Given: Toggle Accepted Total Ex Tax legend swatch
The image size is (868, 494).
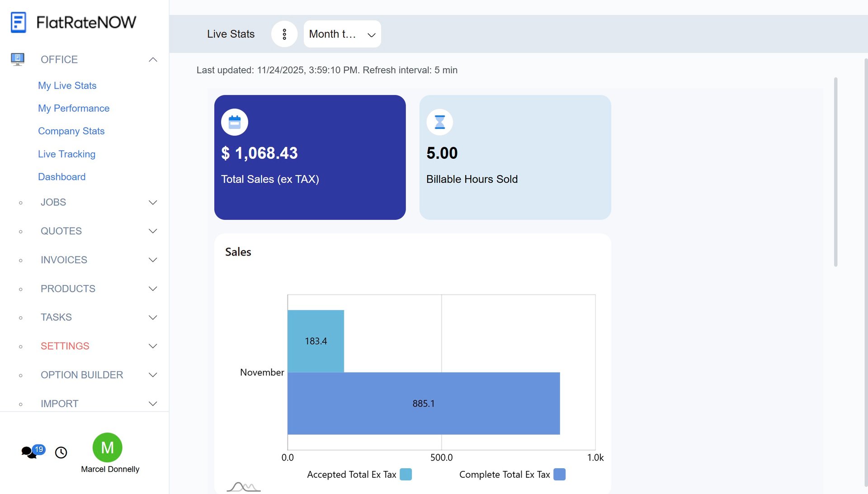Looking at the screenshot, I should [406, 474].
